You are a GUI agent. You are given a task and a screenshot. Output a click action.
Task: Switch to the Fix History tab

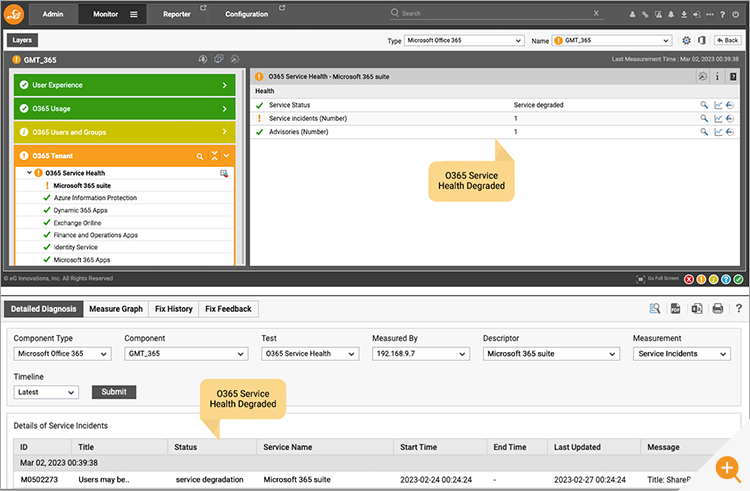174,309
